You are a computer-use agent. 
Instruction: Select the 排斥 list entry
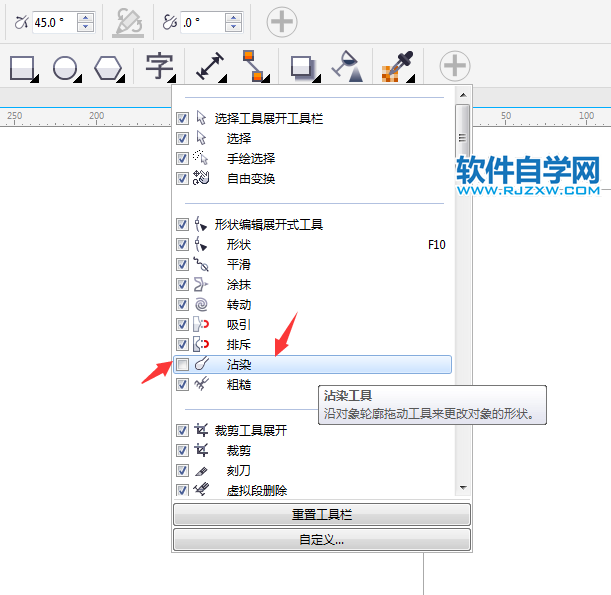[x=312, y=344]
